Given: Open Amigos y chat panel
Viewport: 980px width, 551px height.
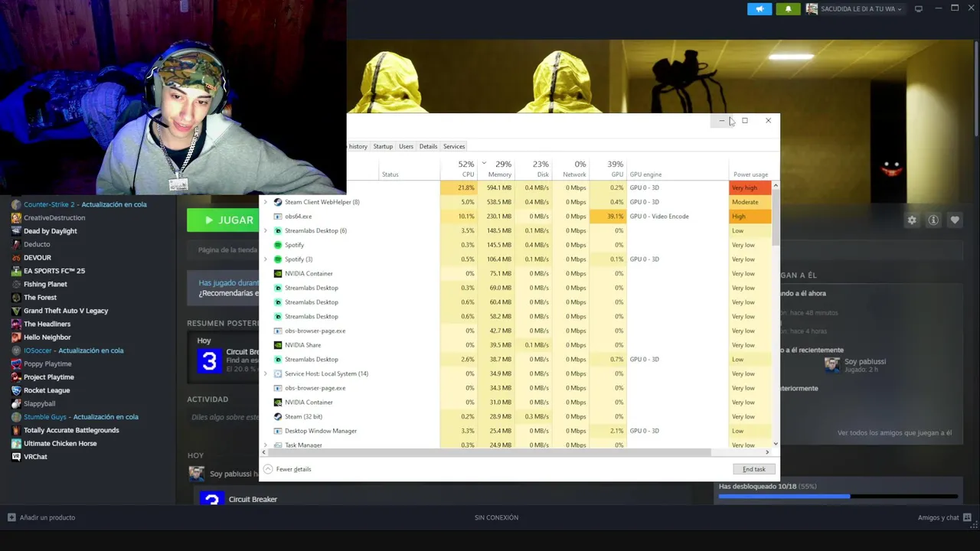Looking at the screenshot, I should 939,517.
